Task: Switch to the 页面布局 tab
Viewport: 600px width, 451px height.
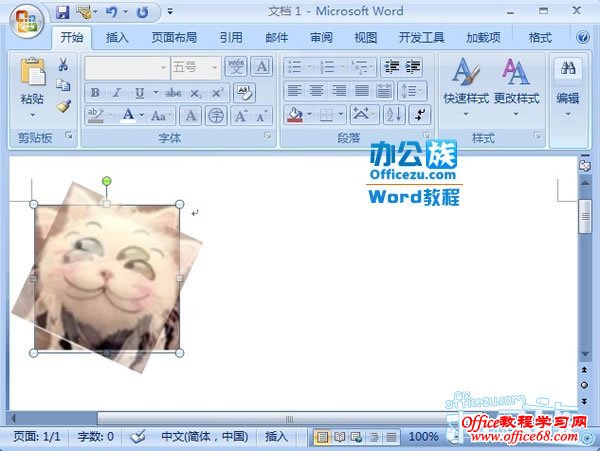Action: click(174, 37)
